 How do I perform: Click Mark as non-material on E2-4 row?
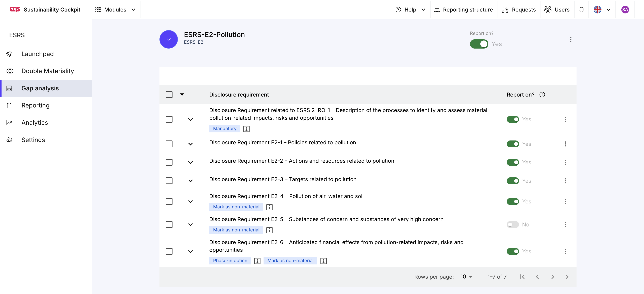click(236, 207)
